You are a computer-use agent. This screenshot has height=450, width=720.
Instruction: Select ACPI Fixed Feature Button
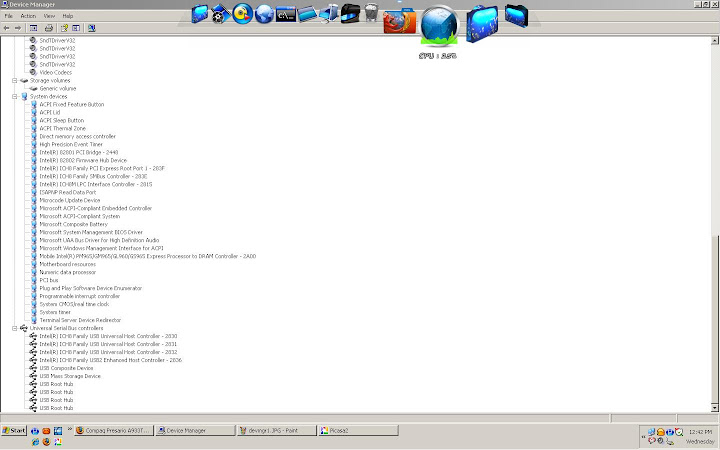(72, 105)
